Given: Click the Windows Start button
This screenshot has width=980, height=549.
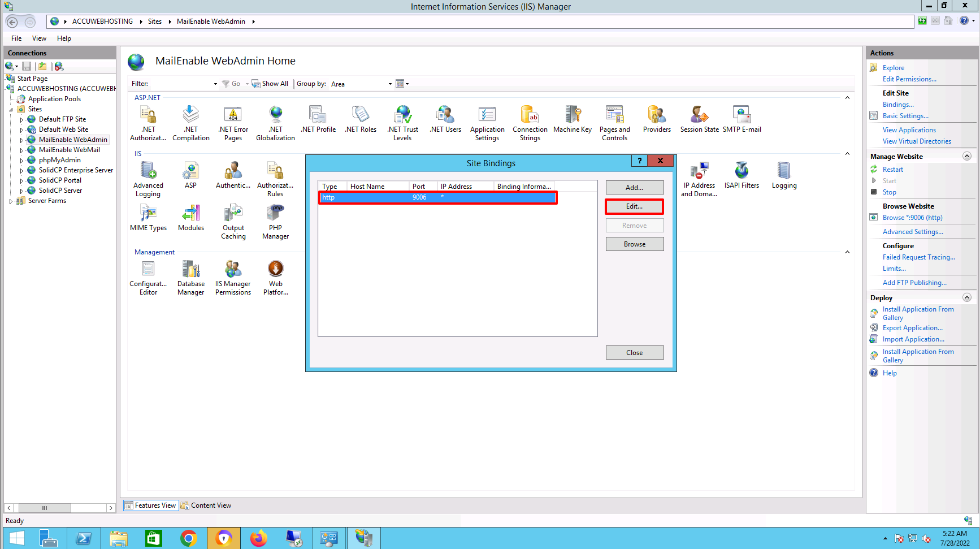Looking at the screenshot, I should pyautogui.click(x=17, y=538).
